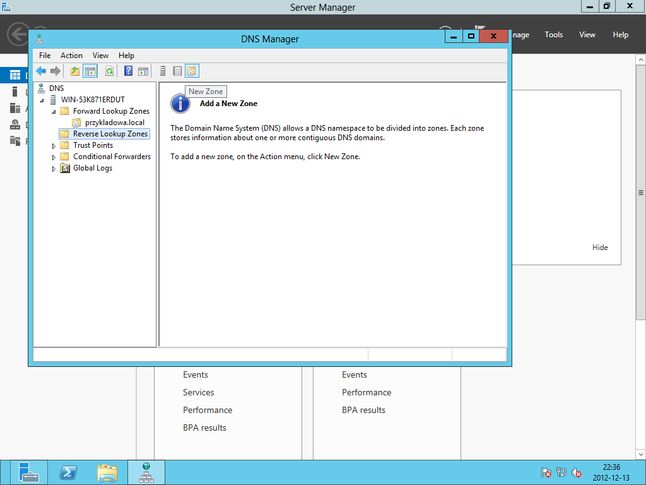Select DNS role icon in Server Manager sidebar
The image size is (646, 485).
15,124
